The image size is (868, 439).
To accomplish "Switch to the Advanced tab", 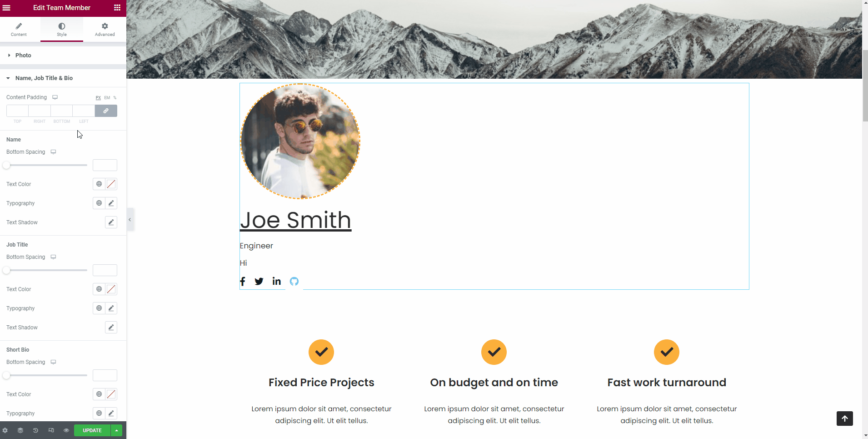I will [x=105, y=30].
